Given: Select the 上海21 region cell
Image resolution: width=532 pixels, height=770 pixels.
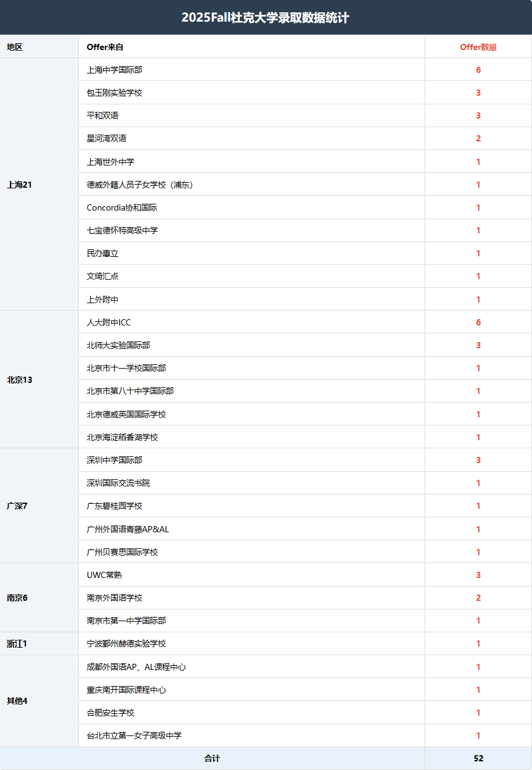Looking at the screenshot, I should [x=19, y=185].
